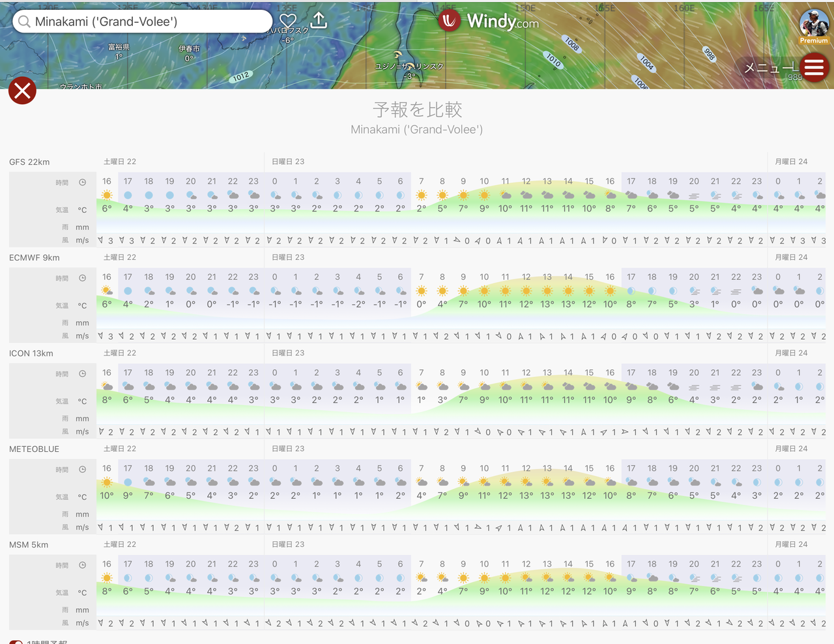834x644 pixels.
Task: Select METEOBLUE moon icon at Monday 0:00
Action: 778,482
